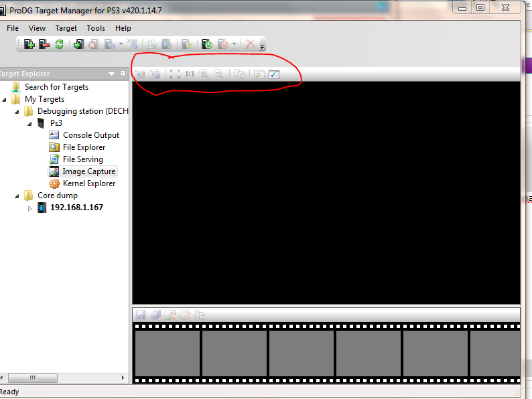
Task: Open the Power Off dropdown arrow
Action: pos(234,44)
